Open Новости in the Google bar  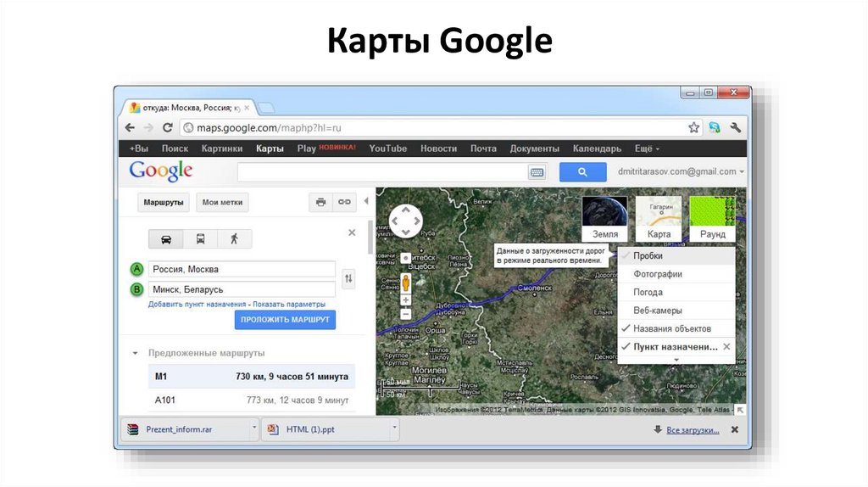438,148
